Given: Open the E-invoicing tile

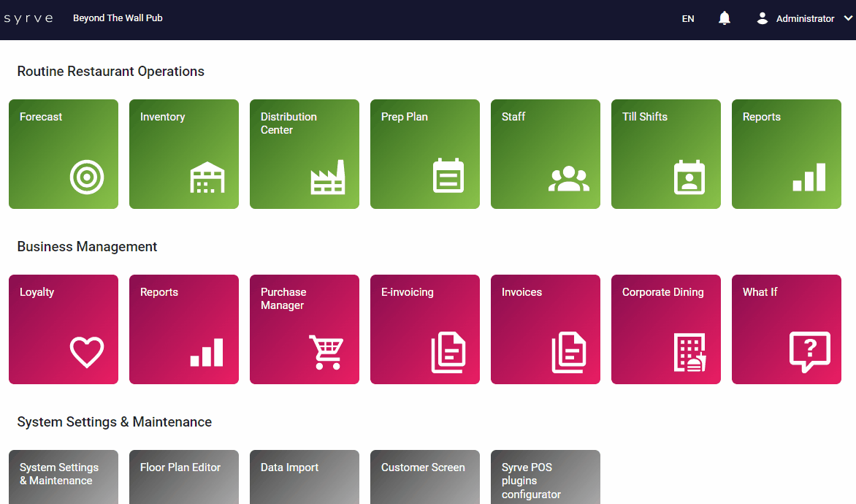Looking at the screenshot, I should point(425,329).
